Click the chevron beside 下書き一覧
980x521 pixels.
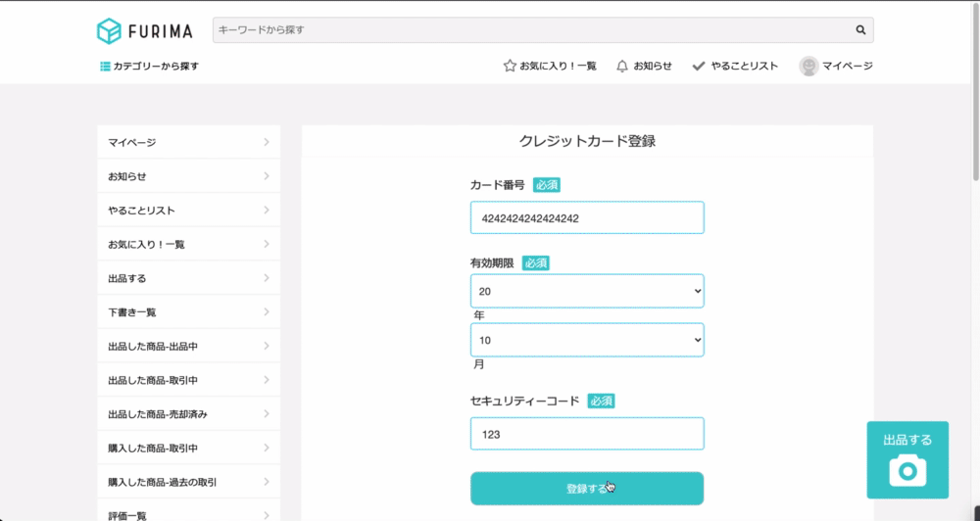(x=267, y=311)
